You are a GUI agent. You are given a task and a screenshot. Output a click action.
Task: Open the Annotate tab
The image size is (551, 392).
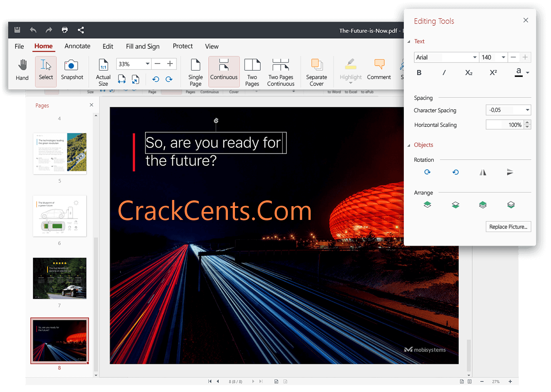[x=77, y=46]
